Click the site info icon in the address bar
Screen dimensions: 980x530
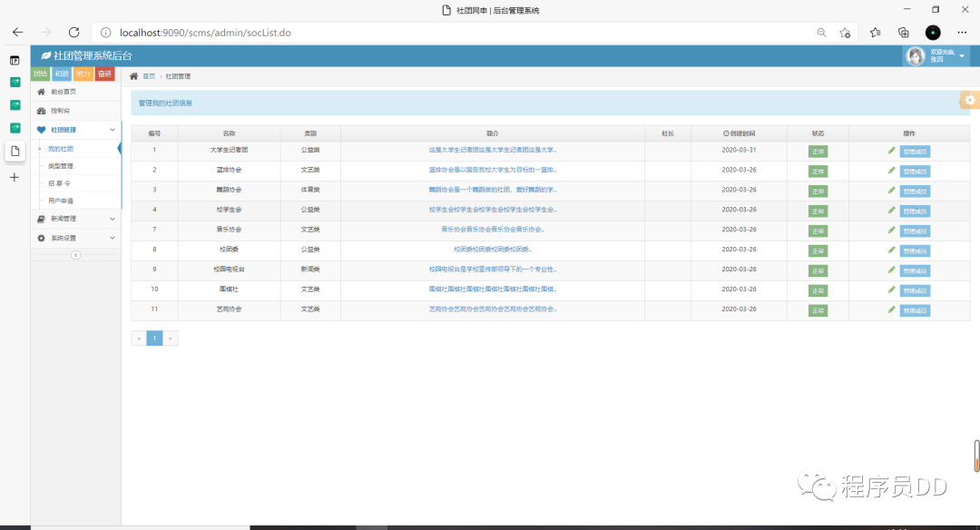click(105, 33)
